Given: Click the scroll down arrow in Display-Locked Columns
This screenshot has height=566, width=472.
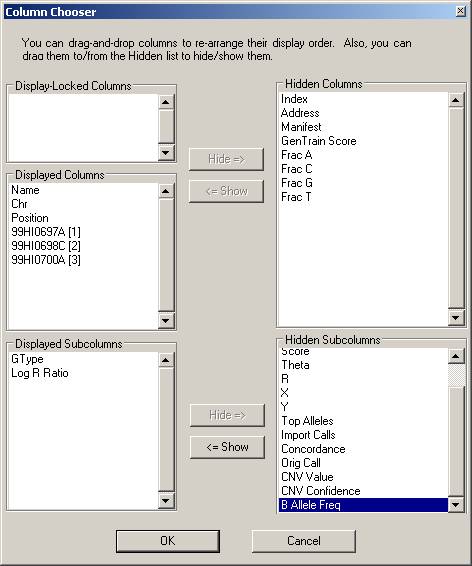Looking at the screenshot, I should [x=166, y=153].
